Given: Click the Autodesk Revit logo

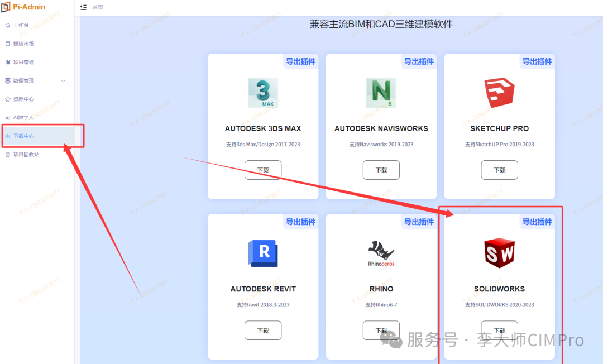Looking at the screenshot, I should coord(263,253).
